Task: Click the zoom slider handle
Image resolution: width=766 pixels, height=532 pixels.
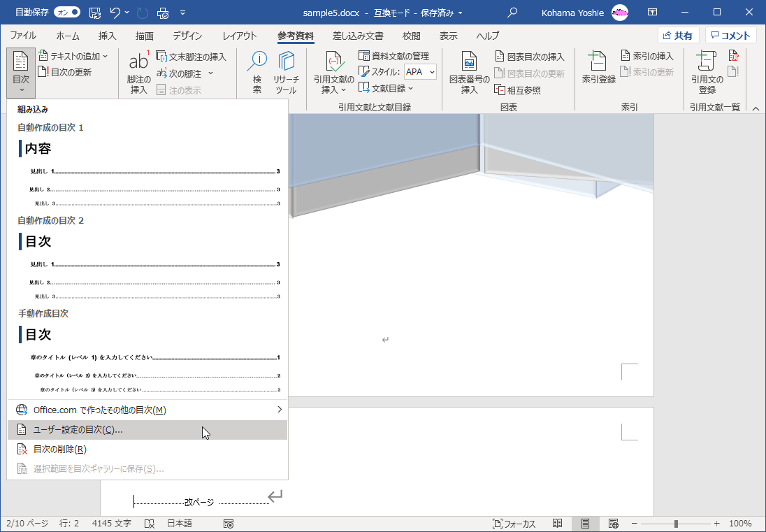Action: point(676,524)
